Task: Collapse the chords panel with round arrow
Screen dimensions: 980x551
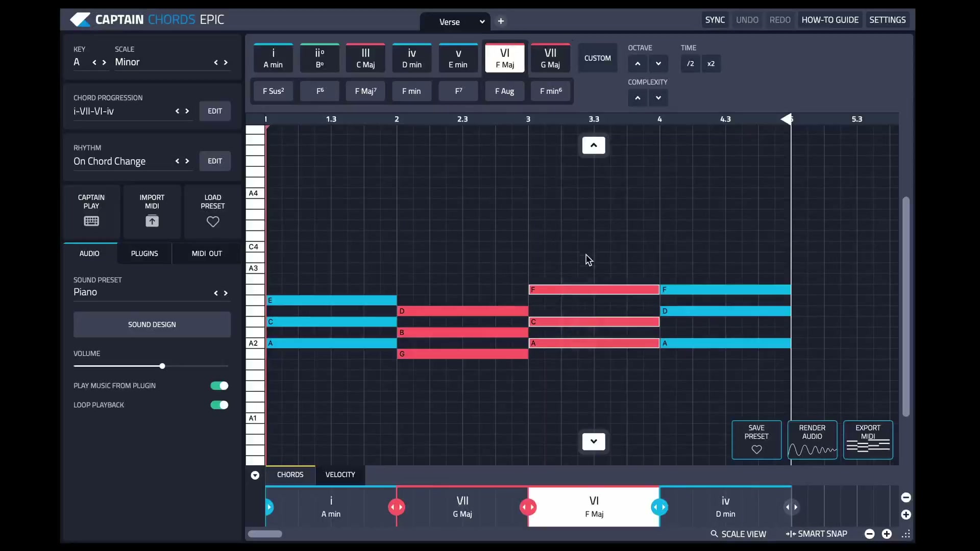Action: (255, 475)
